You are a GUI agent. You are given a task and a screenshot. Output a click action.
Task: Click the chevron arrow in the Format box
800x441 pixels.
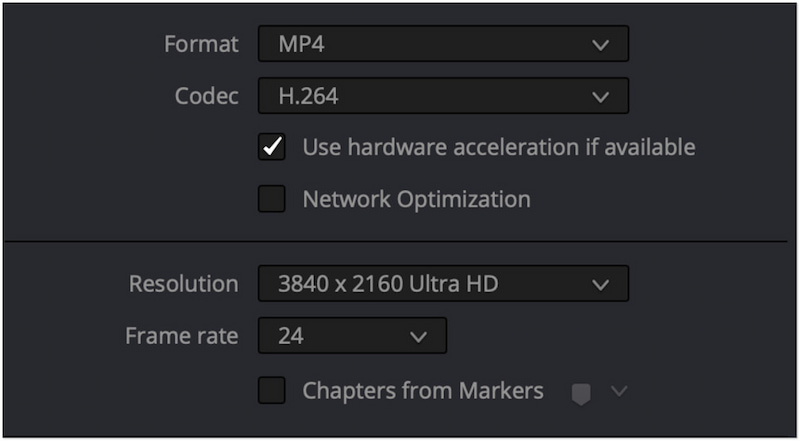tap(600, 45)
